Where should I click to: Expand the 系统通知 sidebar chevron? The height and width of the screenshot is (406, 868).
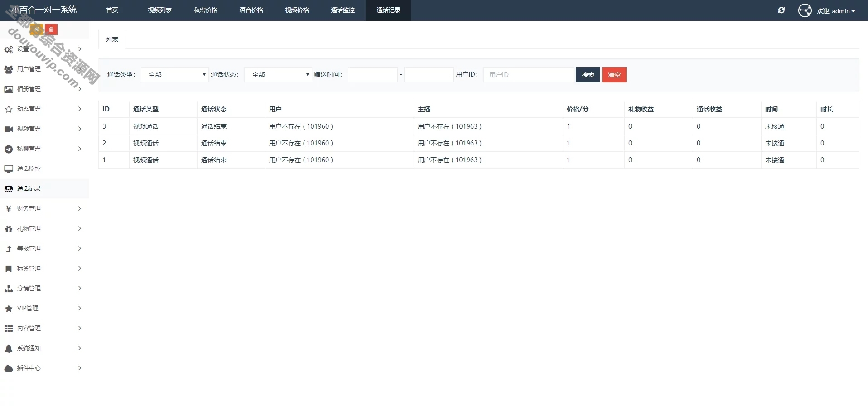point(80,348)
